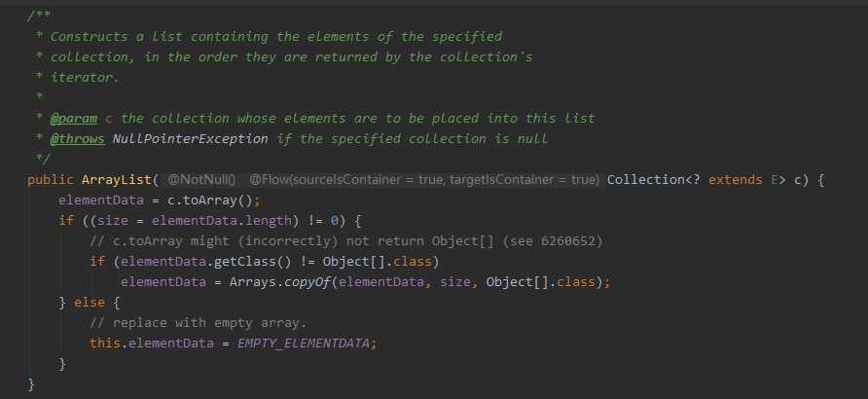Click 'this' before elementData assignment

click(105, 344)
